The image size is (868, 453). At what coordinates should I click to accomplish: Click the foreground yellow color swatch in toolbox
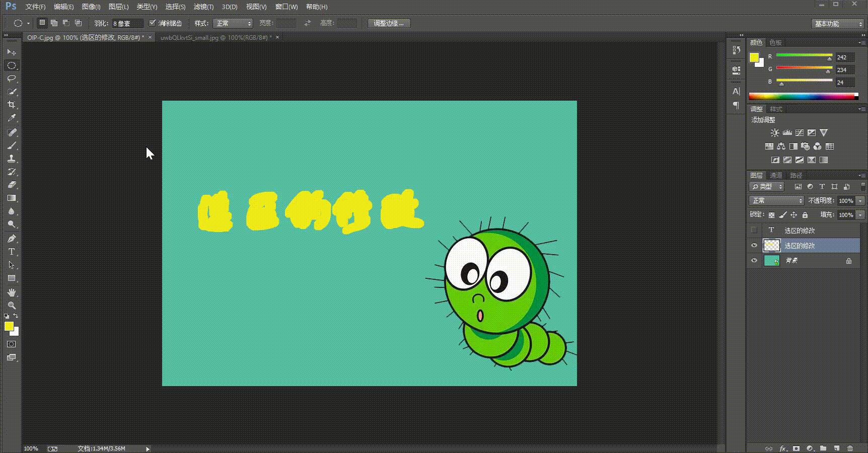coord(9,327)
